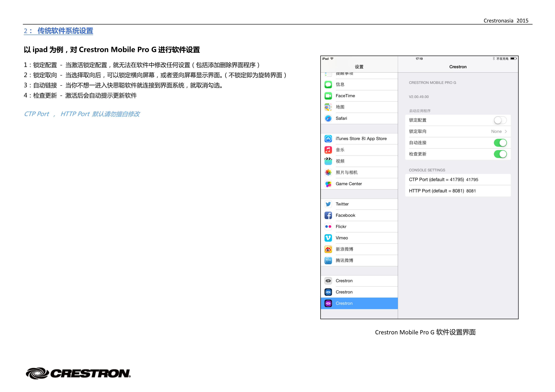The image size is (555, 392).
Task: Edit the CTP Port value 41795
Action: tap(472, 180)
